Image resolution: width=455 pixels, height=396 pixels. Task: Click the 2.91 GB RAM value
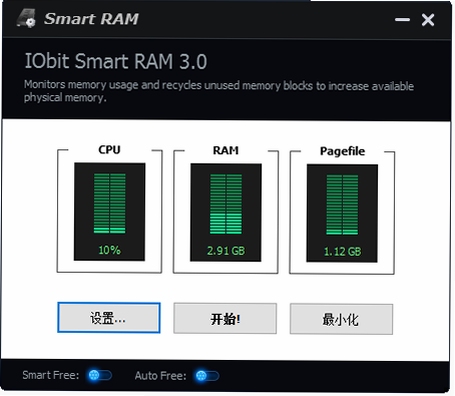(226, 251)
